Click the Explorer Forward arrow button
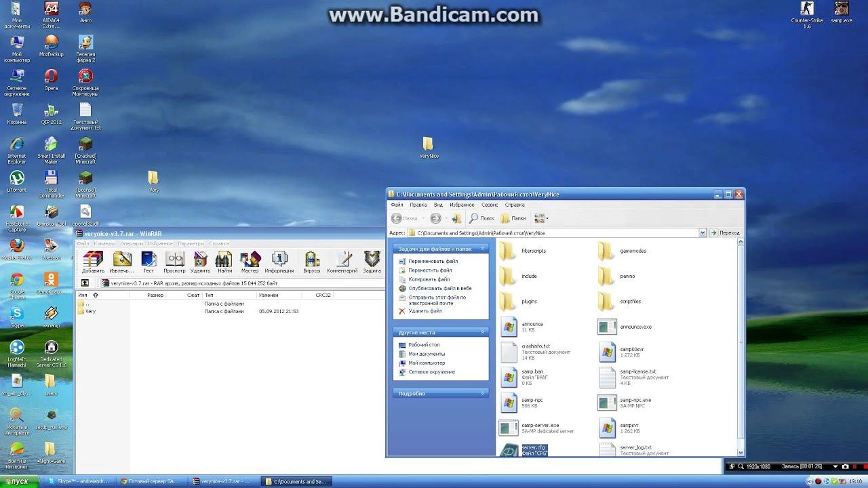 click(435, 218)
